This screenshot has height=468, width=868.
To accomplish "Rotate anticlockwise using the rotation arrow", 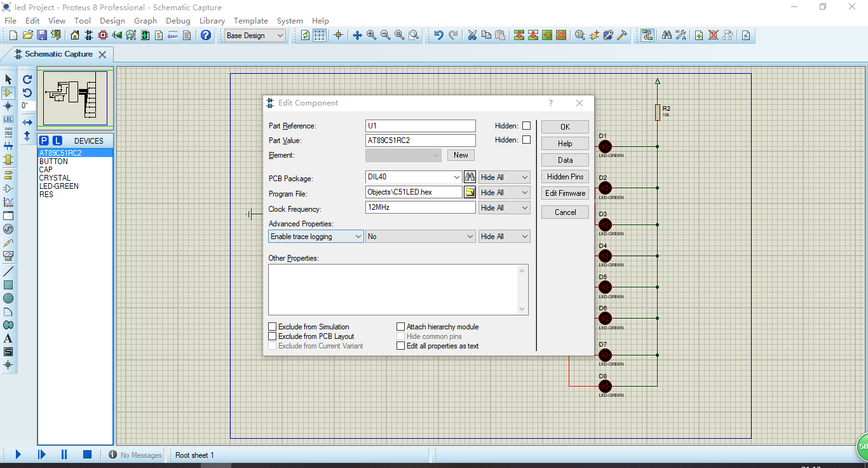I will tap(27, 93).
